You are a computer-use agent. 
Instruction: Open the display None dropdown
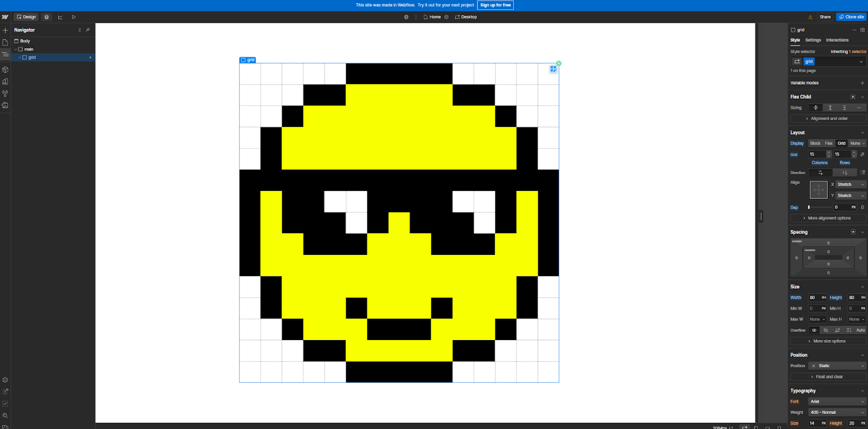(857, 143)
